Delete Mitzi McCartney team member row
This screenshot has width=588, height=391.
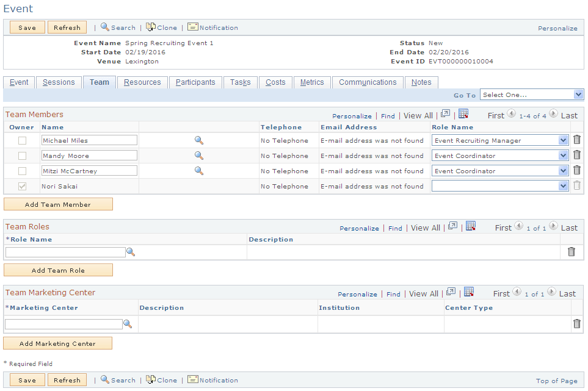577,170
